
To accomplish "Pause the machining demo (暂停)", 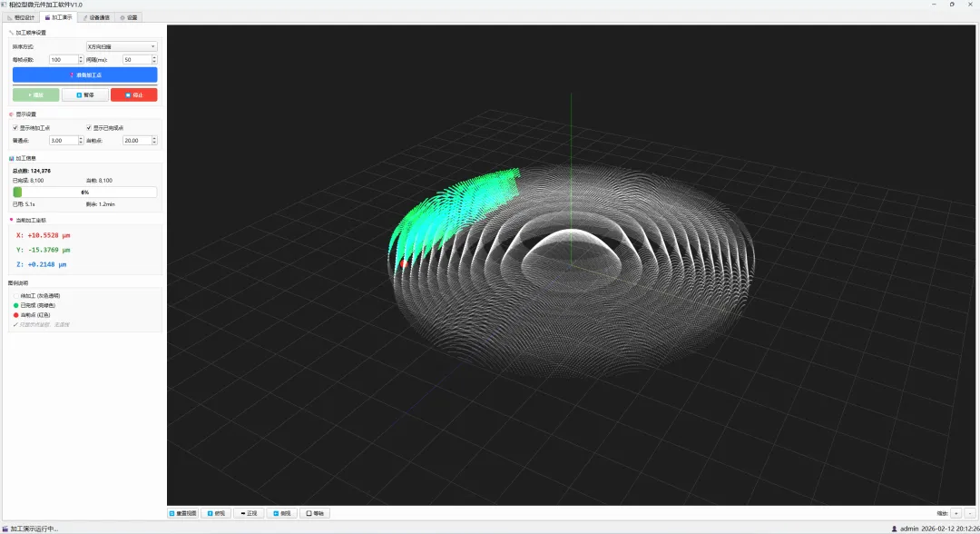I will point(85,95).
